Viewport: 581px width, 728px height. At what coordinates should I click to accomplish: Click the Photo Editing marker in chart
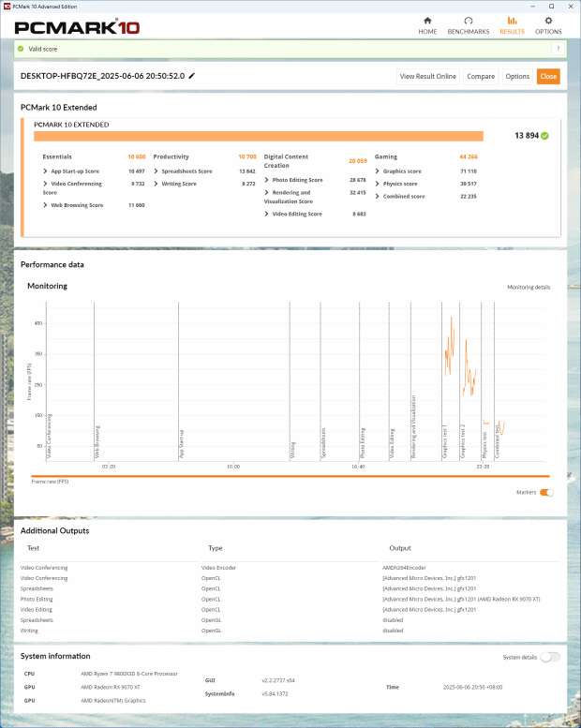[x=363, y=443]
